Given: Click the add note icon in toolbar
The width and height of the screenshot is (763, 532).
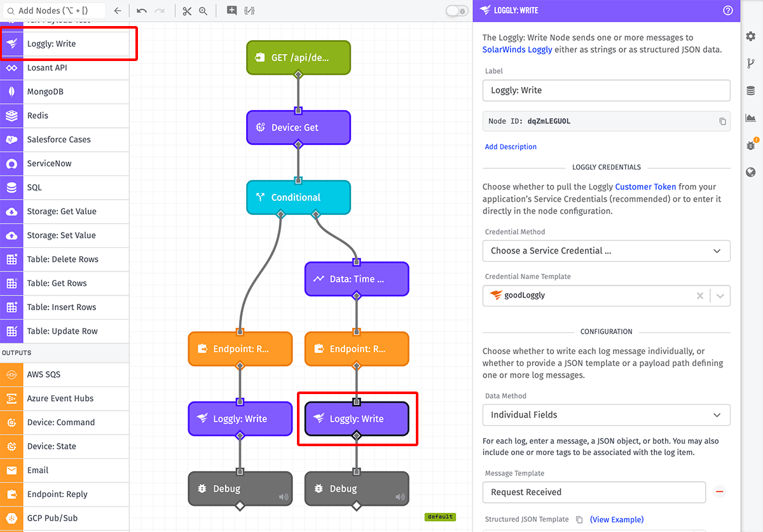Looking at the screenshot, I should 231,11.
